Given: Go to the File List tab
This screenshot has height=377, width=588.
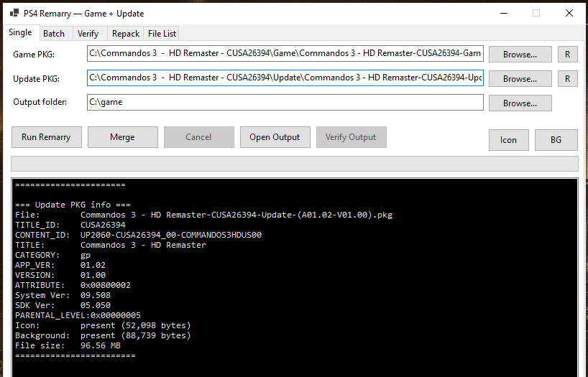Looking at the screenshot, I should pyautogui.click(x=162, y=34).
